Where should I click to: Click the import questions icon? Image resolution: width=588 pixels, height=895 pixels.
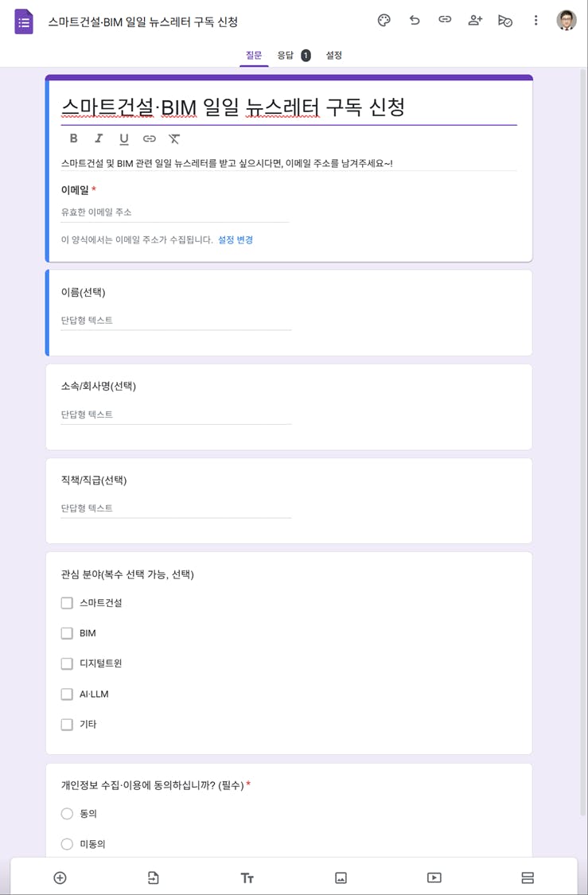point(153,877)
